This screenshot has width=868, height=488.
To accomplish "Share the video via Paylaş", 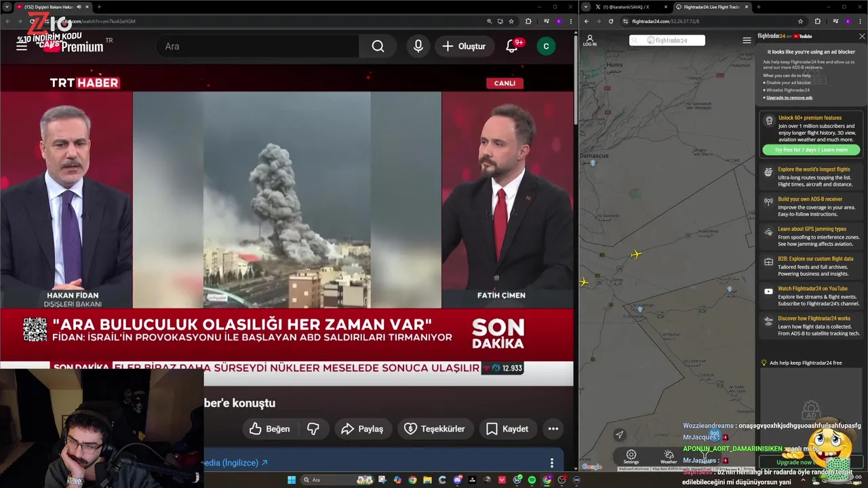I will tap(363, 429).
